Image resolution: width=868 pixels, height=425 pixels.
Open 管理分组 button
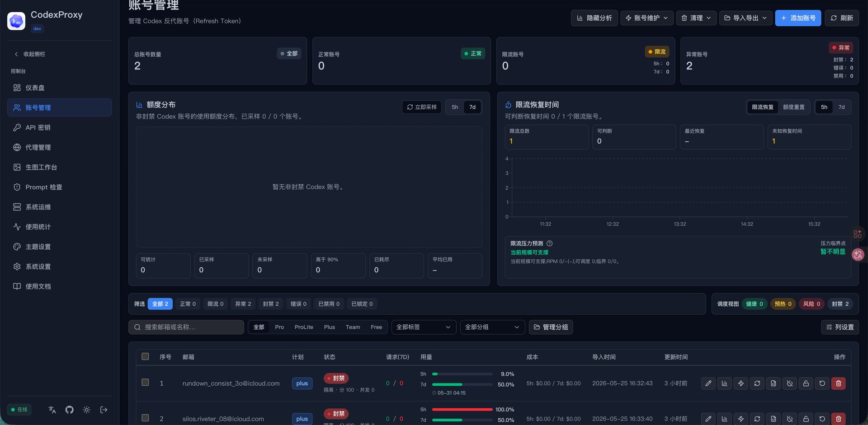pos(551,327)
